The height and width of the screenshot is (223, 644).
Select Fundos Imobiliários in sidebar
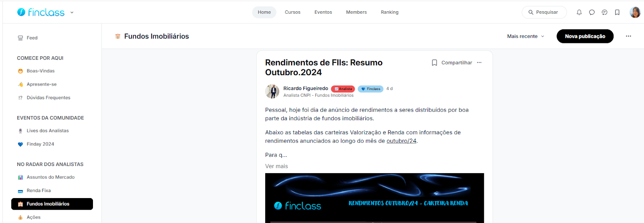[52, 204]
